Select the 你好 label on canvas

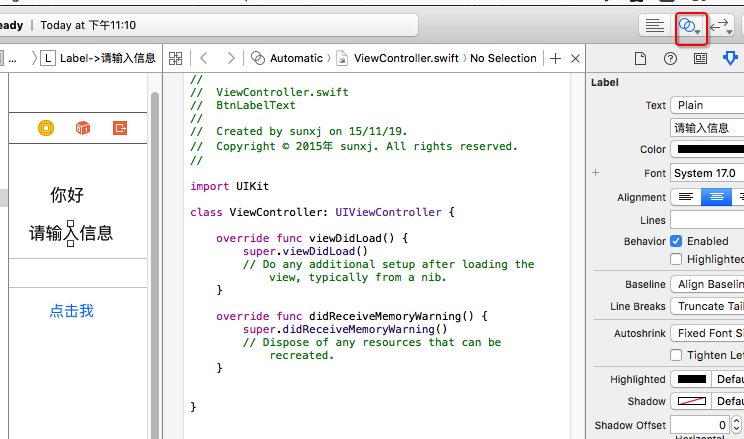[x=67, y=195]
